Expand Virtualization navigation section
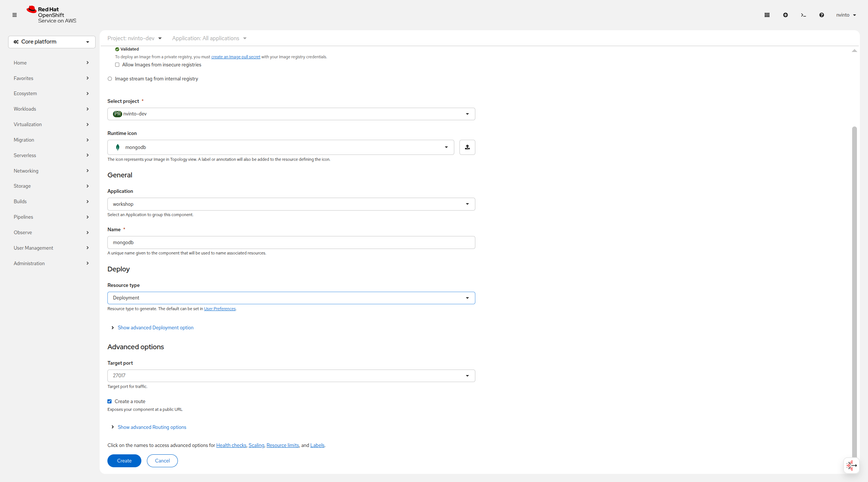Image resolution: width=868 pixels, height=482 pixels. (x=52, y=124)
